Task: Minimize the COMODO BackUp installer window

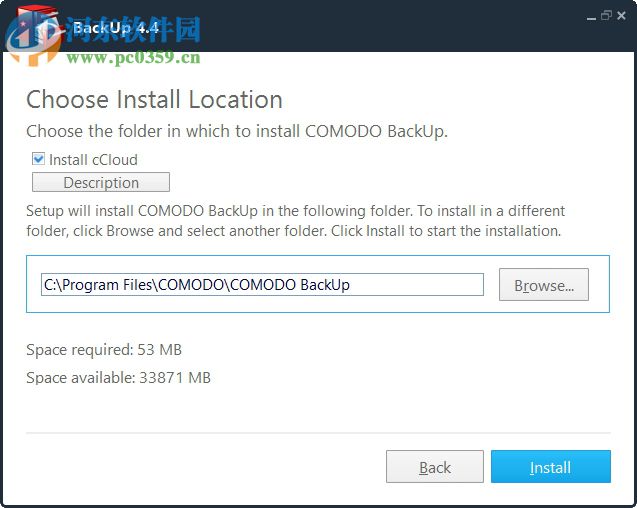Action: [x=592, y=17]
